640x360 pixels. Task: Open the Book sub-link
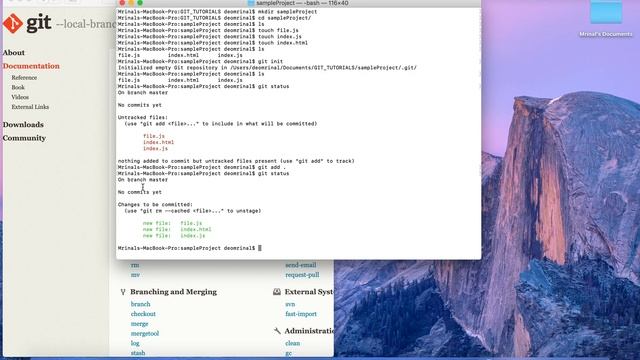pos(18,87)
